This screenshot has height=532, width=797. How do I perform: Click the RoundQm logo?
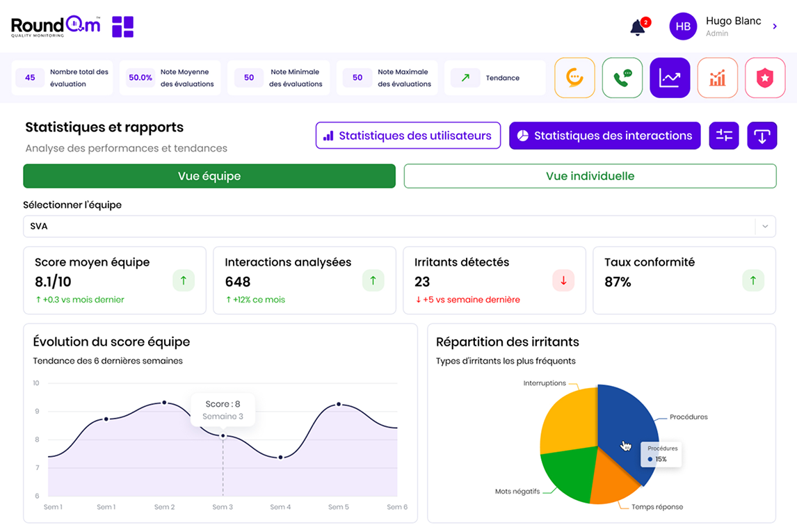tap(56, 26)
